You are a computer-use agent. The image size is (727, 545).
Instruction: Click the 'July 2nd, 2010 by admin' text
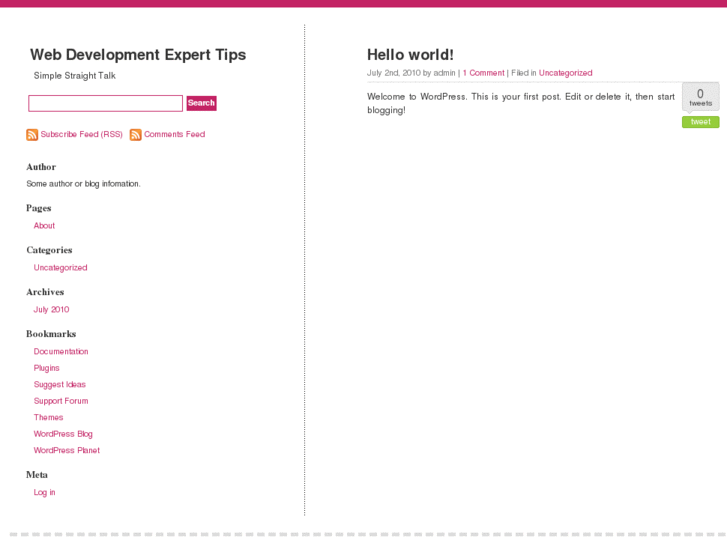point(411,73)
